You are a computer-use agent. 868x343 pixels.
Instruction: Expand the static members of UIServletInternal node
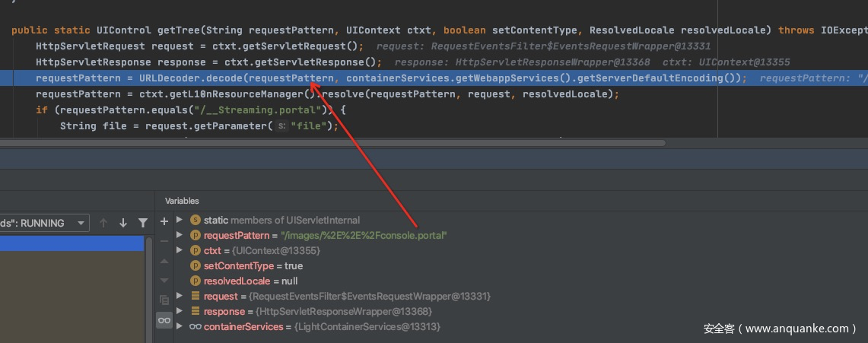tap(180, 220)
